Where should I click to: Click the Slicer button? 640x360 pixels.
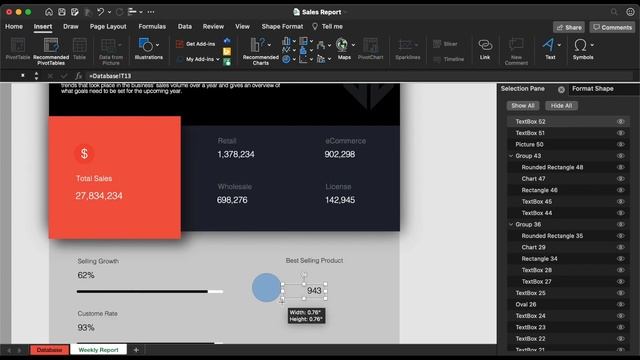(x=445, y=44)
